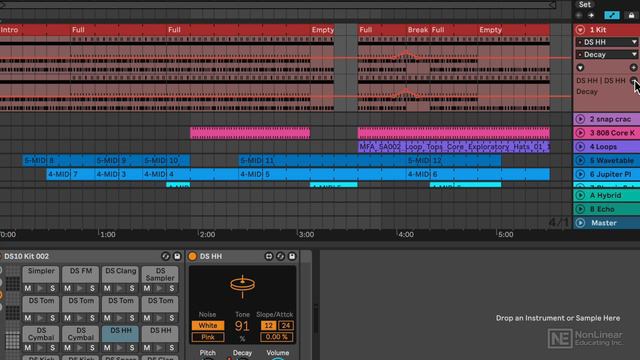Screen dimensions: 640x360
Task: Open DS HH device compare/swap icon
Action: [x=269, y=256]
